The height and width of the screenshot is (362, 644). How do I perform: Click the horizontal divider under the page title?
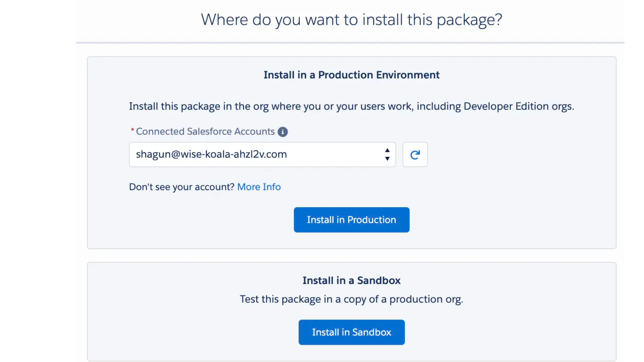350,43
